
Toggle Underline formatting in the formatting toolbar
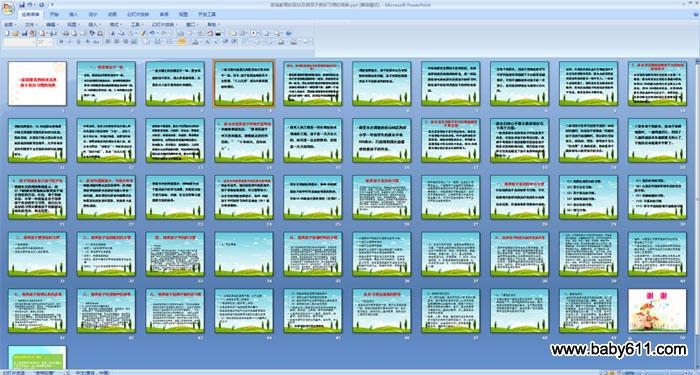point(79,42)
